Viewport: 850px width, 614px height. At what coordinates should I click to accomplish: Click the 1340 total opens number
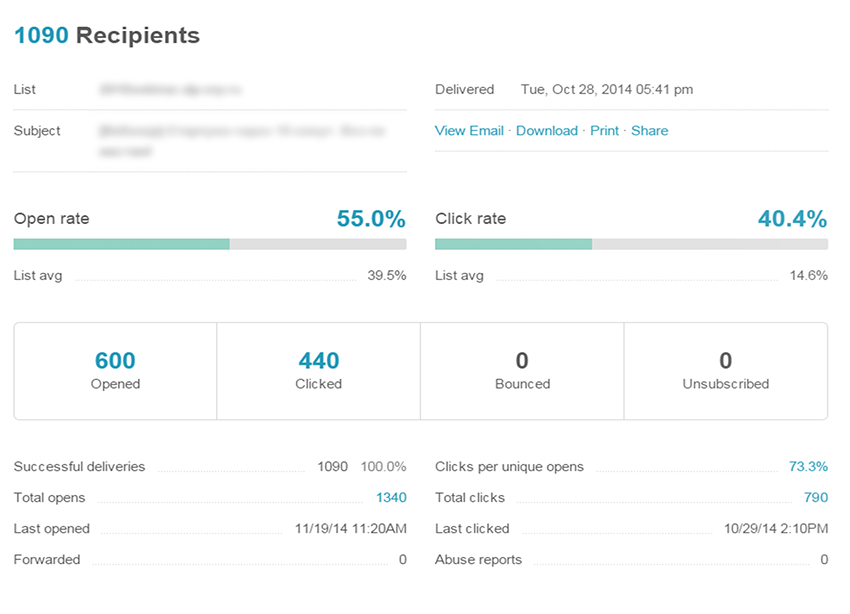391,498
